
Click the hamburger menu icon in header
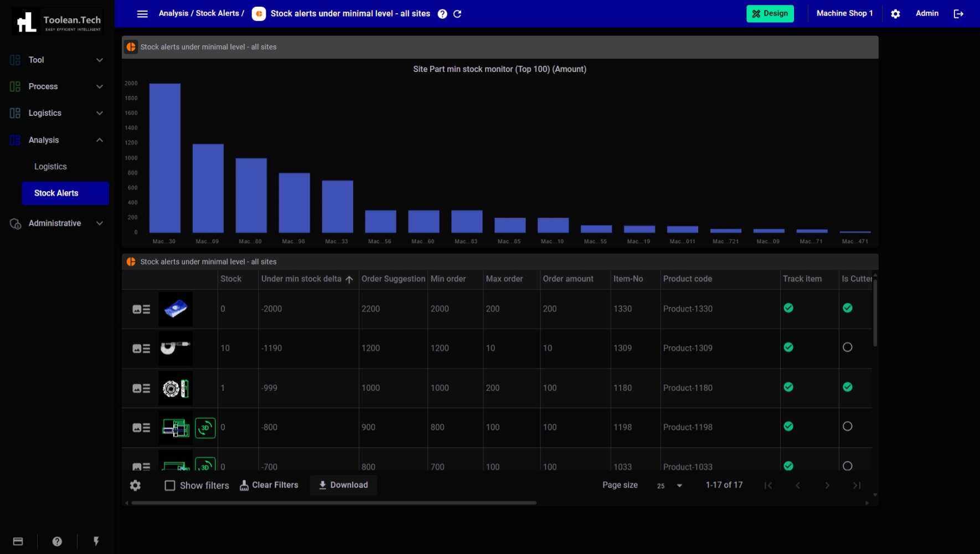(142, 14)
